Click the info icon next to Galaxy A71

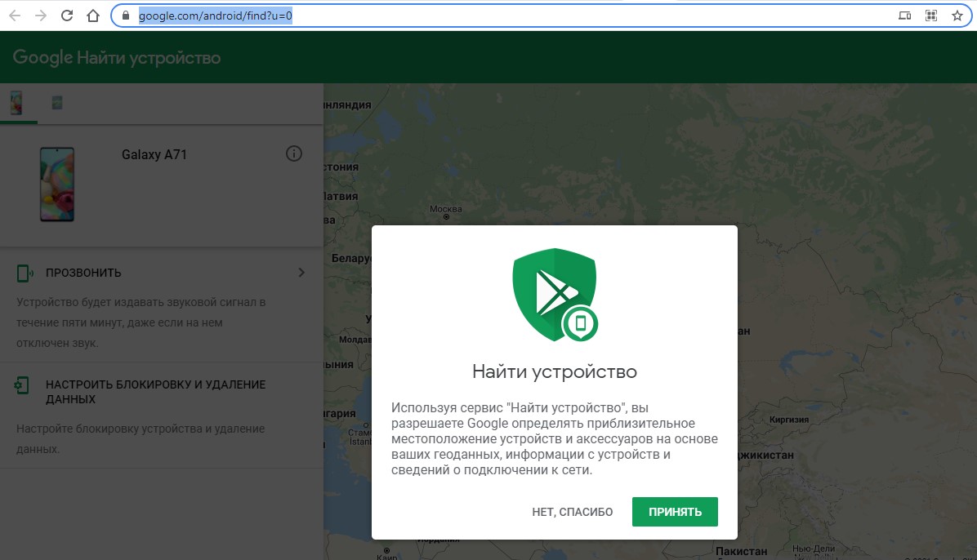[294, 153]
